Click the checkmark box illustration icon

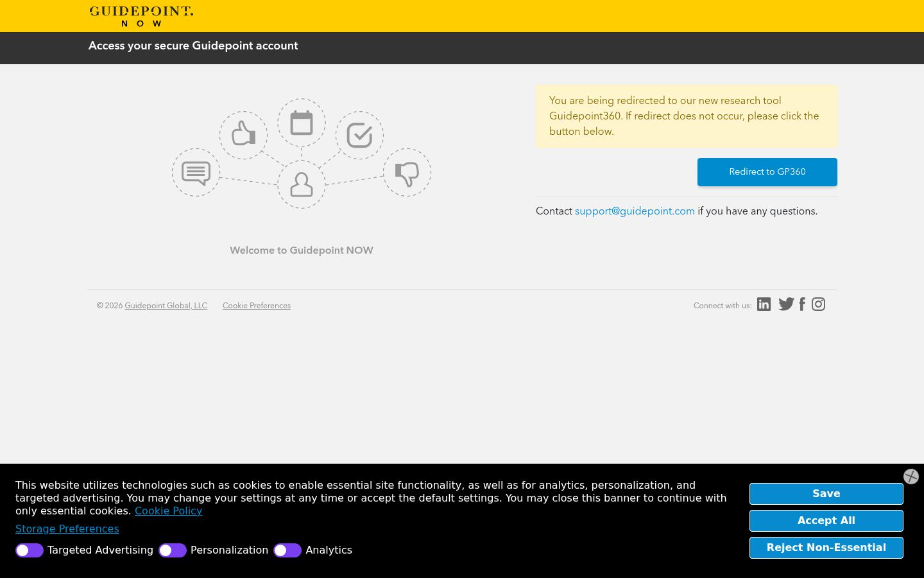pyautogui.click(x=359, y=136)
